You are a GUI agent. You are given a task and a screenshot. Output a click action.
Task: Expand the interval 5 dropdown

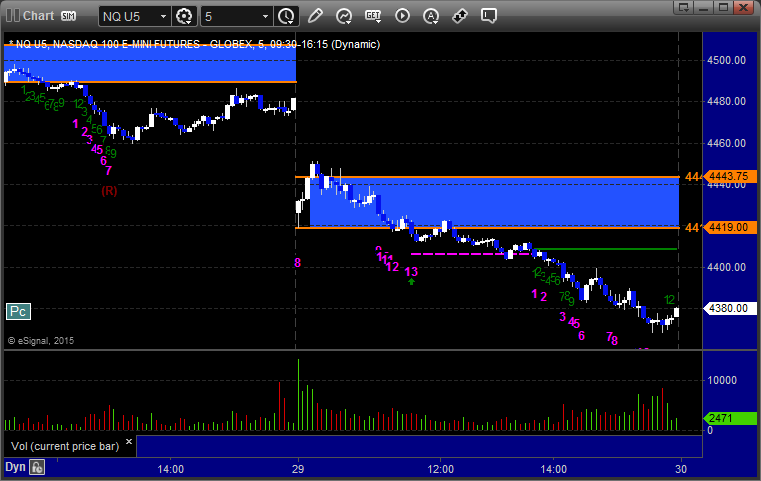pyautogui.click(x=265, y=17)
